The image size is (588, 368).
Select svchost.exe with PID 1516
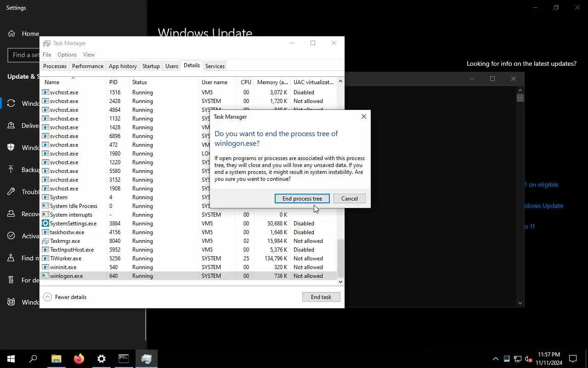click(x=189, y=92)
